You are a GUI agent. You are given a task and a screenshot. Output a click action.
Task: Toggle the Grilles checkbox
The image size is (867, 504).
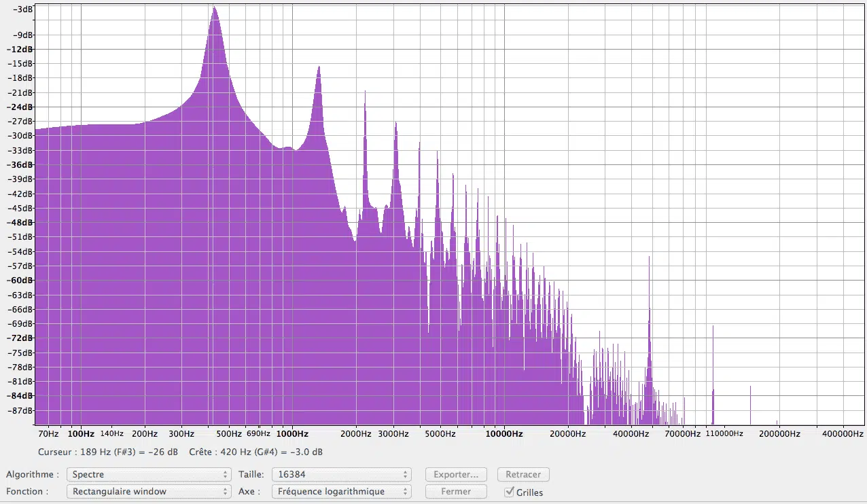click(510, 492)
